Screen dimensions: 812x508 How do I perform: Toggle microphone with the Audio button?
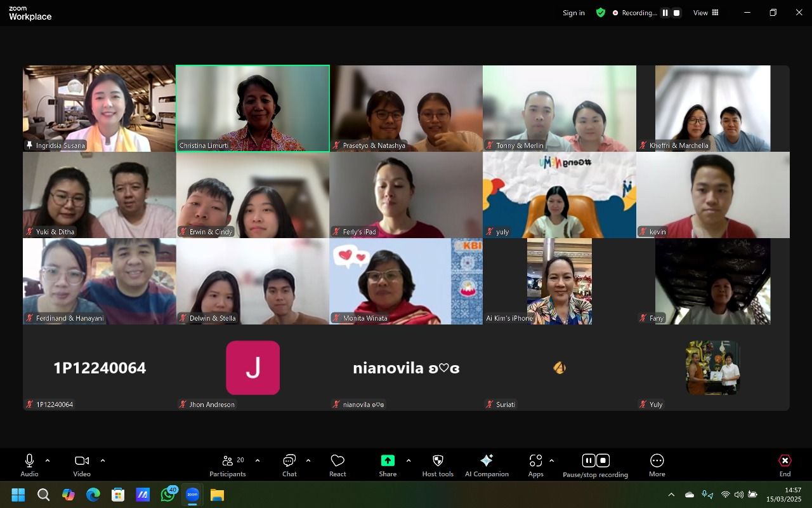[29, 465]
